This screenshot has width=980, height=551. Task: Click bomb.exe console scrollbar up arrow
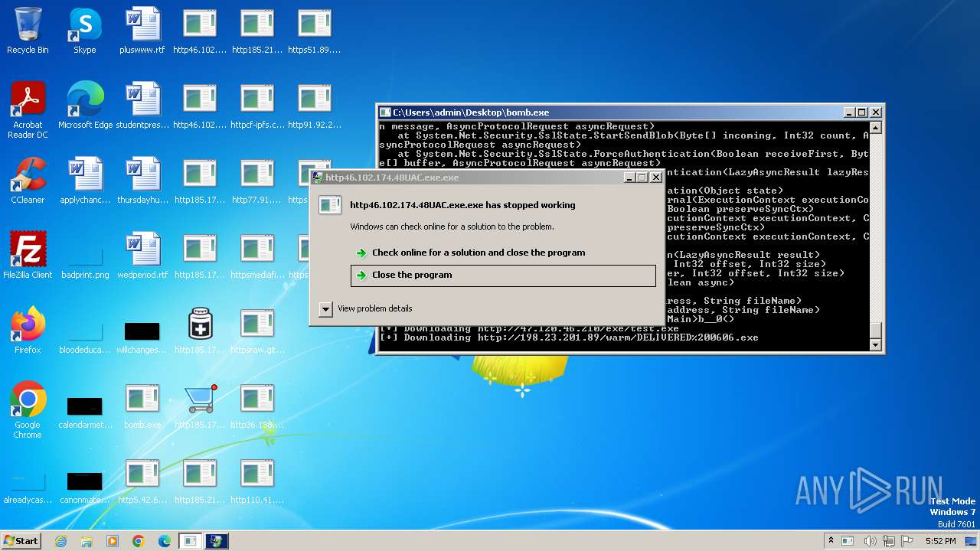coord(876,127)
